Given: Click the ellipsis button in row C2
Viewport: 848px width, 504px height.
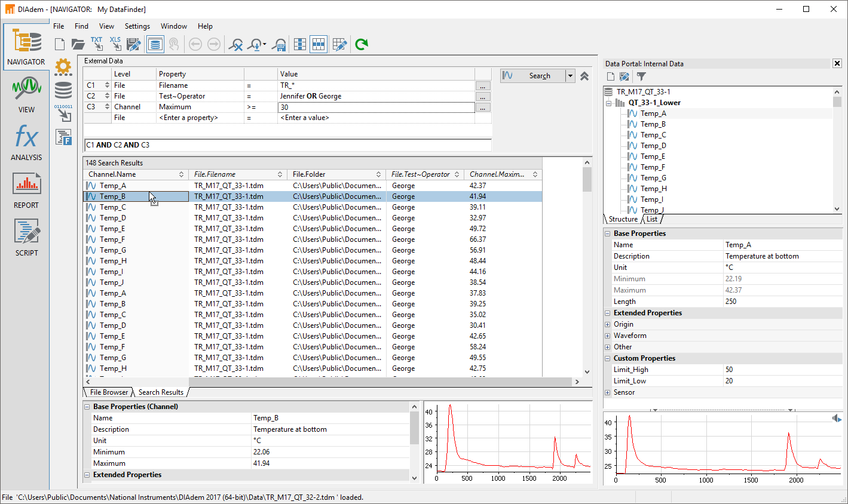Looking at the screenshot, I should pos(482,97).
